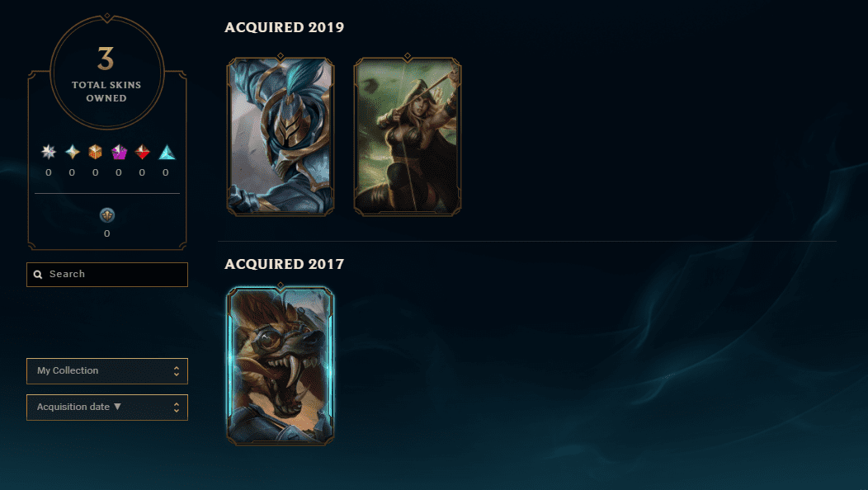Click the orange Legendary rarity gem icon
Viewport: 868px width, 490px height.
95,152
